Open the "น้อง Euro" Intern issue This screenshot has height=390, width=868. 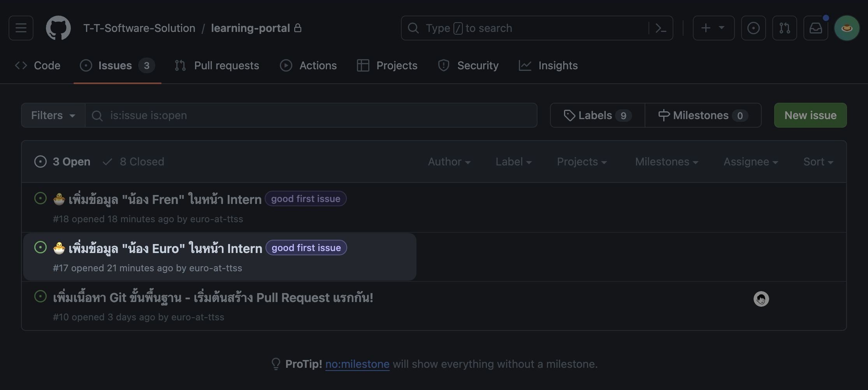[158, 248]
